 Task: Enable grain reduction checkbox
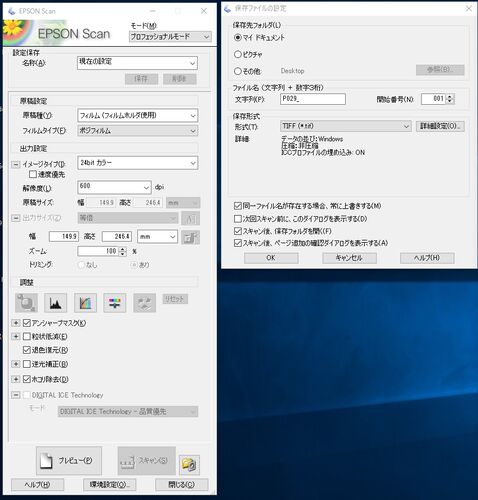(x=27, y=336)
